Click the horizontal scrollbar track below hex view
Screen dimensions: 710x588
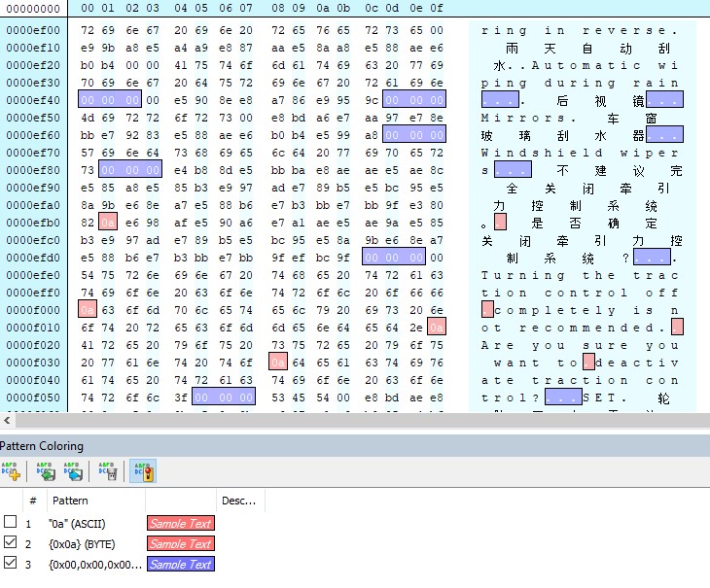point(362,420)
